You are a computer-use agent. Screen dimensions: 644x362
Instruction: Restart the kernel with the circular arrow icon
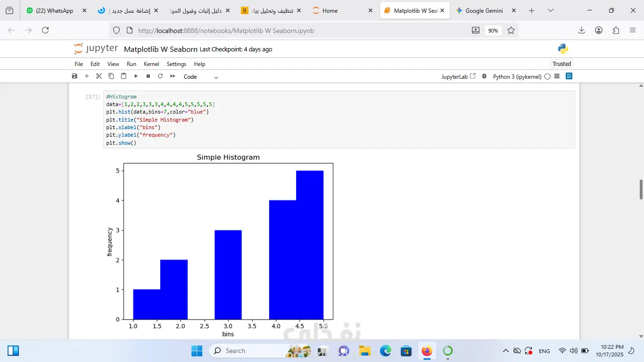click(x=160, y=76)
